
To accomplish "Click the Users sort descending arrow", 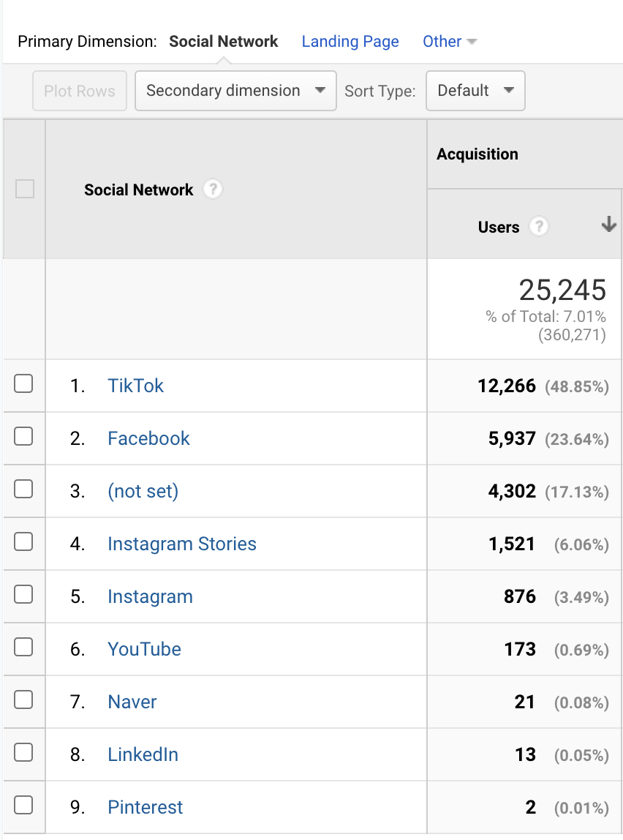I will point(608,225).
